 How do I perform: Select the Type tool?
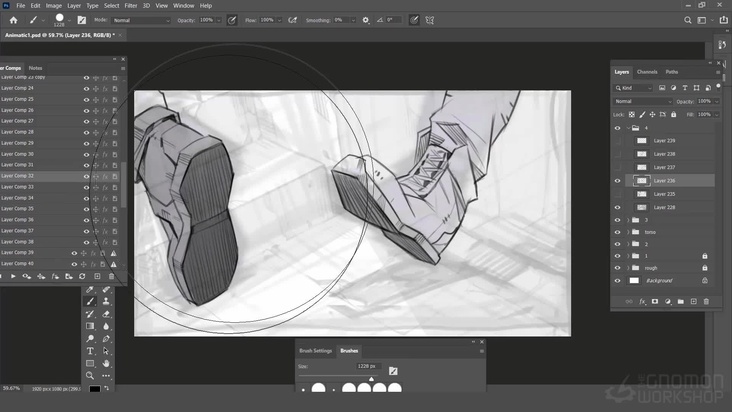click(90, 351)
